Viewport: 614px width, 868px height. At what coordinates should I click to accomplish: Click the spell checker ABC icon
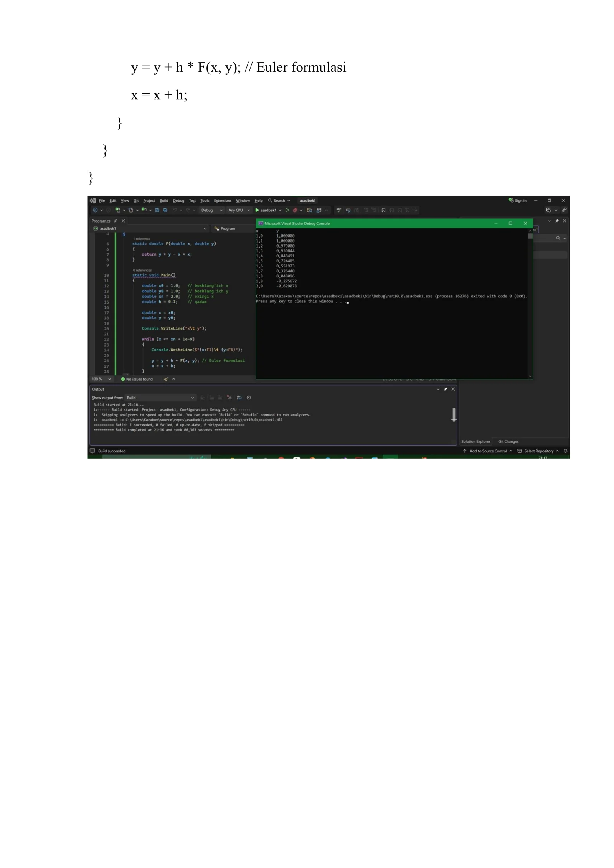[x=339, y=210]
